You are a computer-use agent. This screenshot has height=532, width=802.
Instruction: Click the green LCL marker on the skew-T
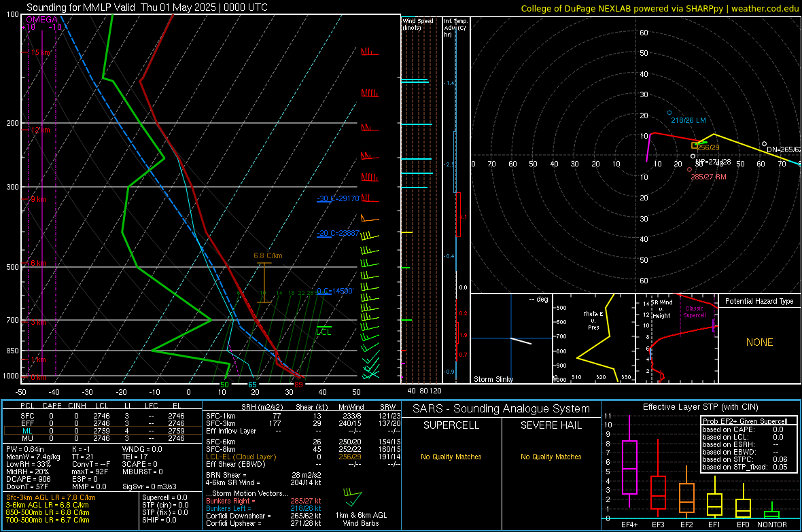coord(324,332)
